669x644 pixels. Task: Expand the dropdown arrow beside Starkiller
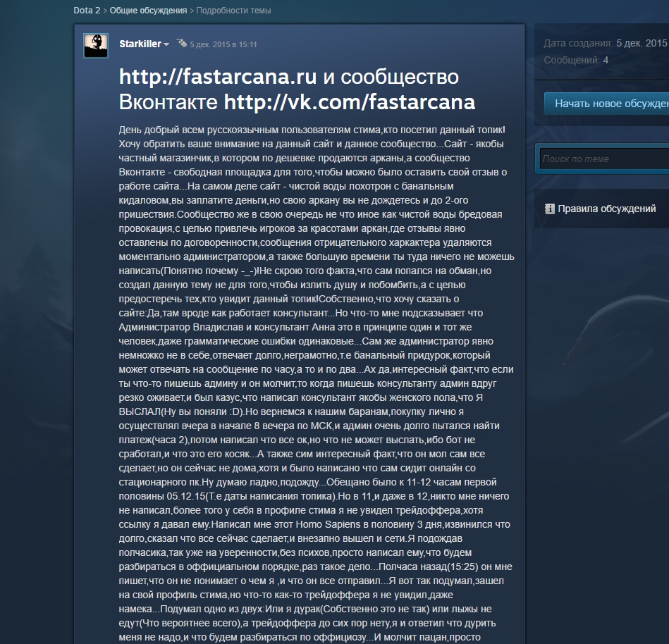pos(166,44)
